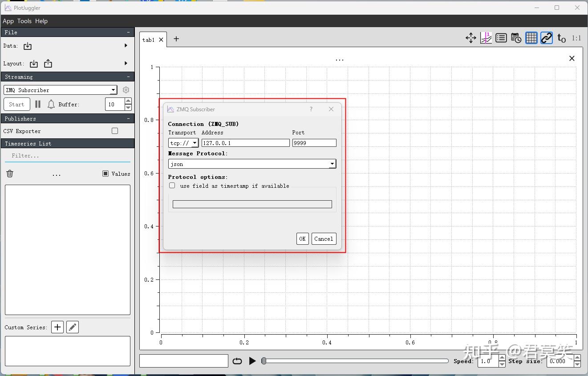
Task: Click the pause streaming icon
Action: click(x=38, y=104)
